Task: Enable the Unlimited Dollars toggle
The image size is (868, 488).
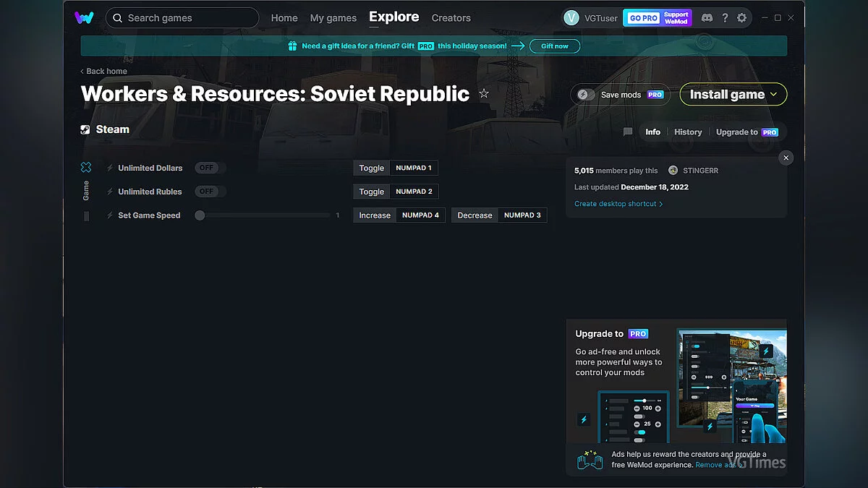Action: (208, 167)
